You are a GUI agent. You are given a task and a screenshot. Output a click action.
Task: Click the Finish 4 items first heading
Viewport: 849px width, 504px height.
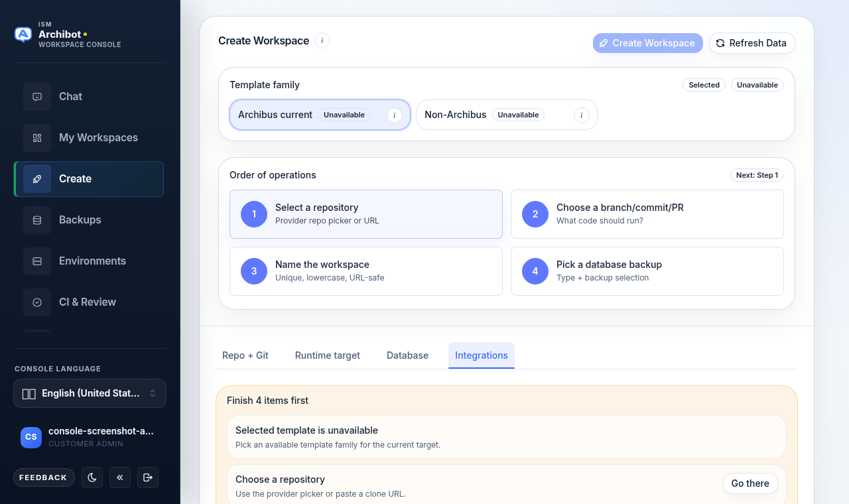point(267,401)
